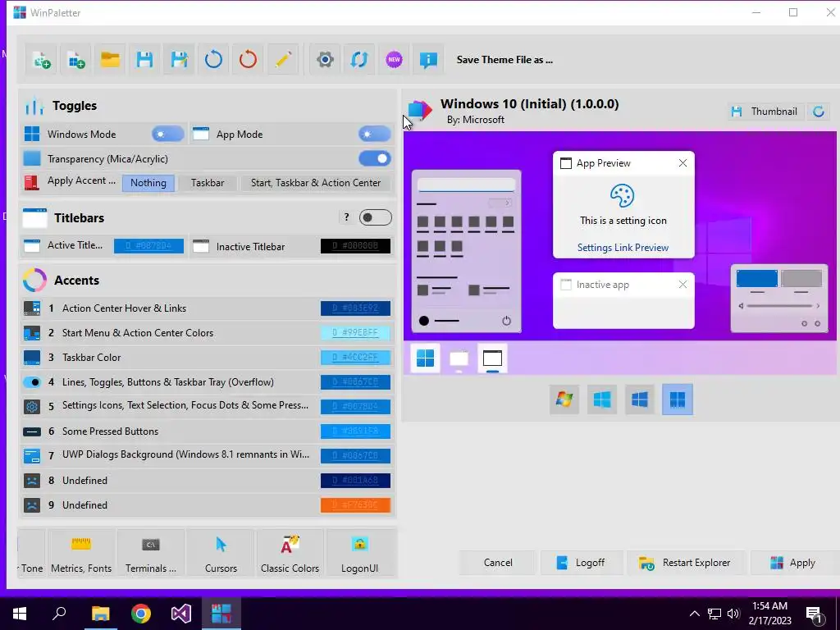Click the blue circular reload arrow icon

tap(213, 59)
